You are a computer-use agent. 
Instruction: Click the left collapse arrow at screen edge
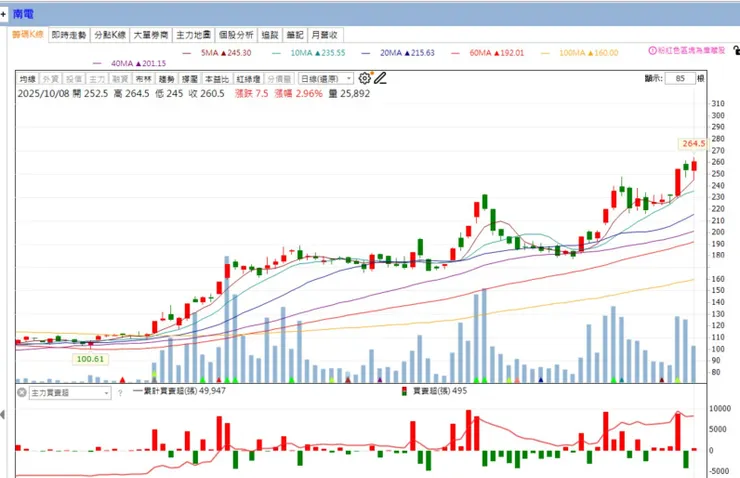[x=3, y=415]
